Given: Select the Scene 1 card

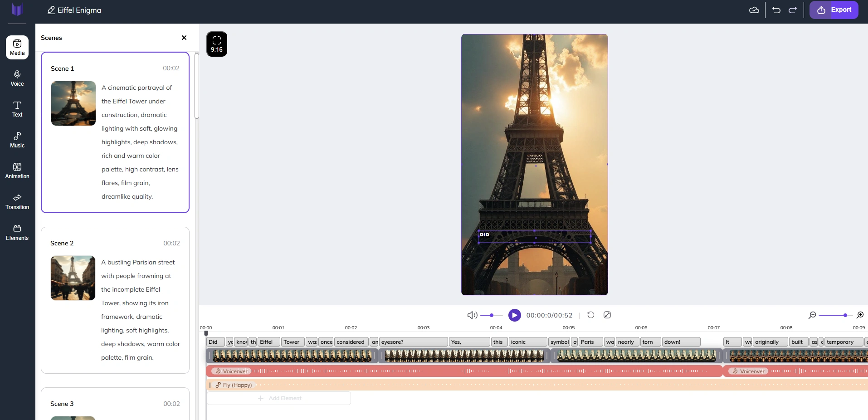Looking at the screenshot, I should 115,132.
